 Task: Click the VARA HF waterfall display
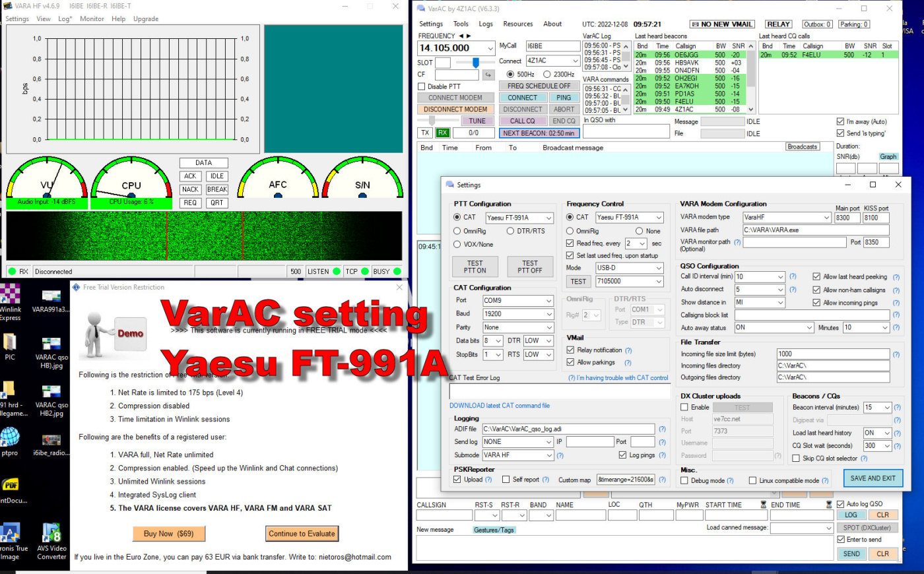pos(204,236)
